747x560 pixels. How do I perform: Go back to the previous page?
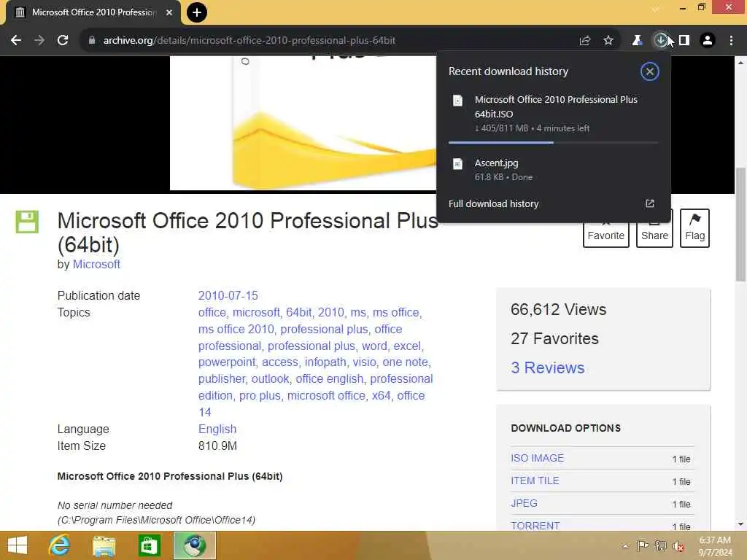click(x=16, y=41)
